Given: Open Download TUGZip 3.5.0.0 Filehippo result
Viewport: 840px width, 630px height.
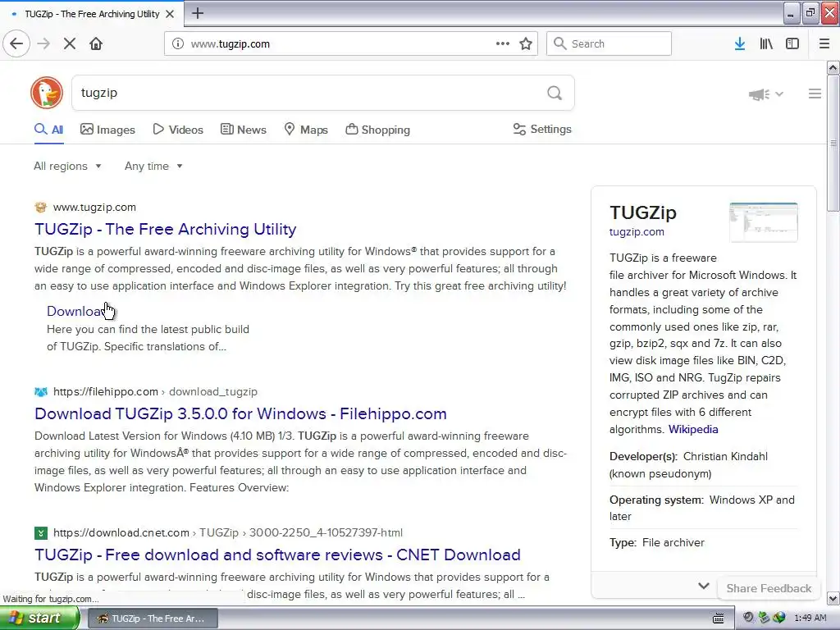Looking at the screenshot, I should 240,413.
